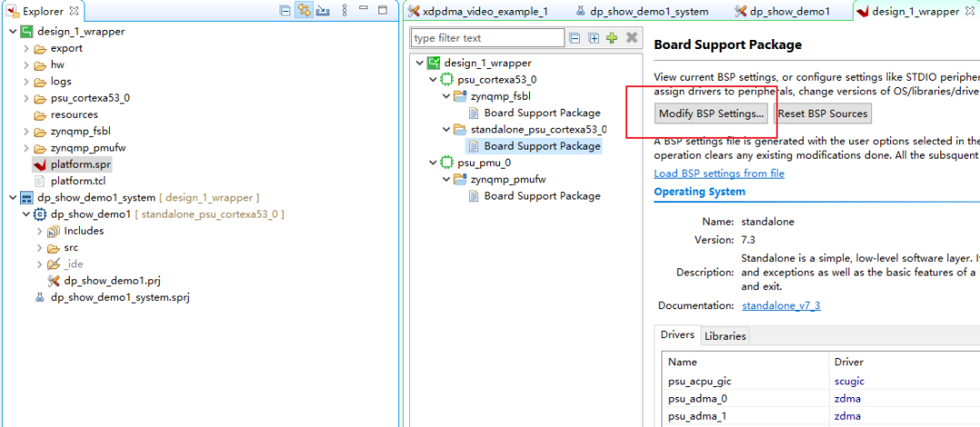Switch to the Libraries tab
This screenshot has height=427, width=980.
tap(725, 335)
